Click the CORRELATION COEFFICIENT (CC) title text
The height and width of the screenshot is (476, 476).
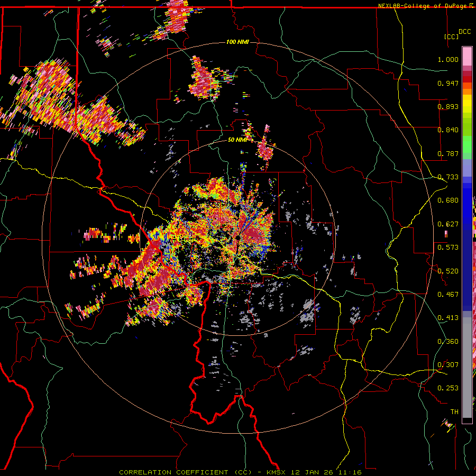[186, 472]
